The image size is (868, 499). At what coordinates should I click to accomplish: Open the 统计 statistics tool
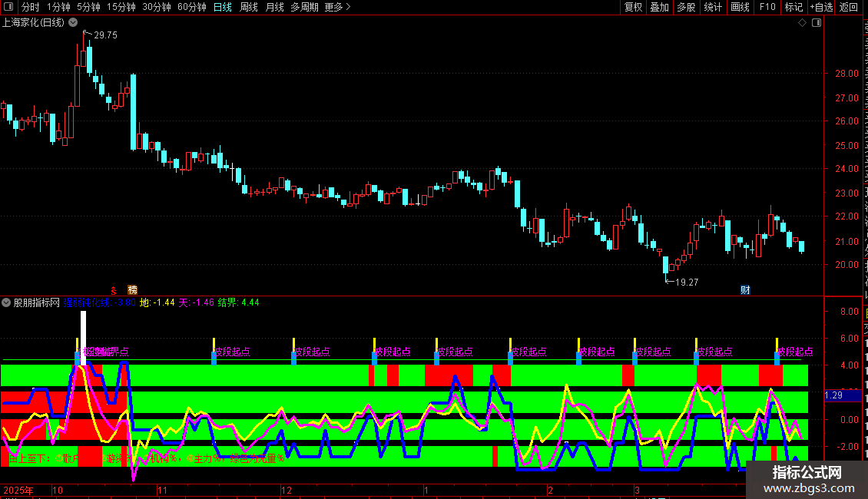coord(712,7)
